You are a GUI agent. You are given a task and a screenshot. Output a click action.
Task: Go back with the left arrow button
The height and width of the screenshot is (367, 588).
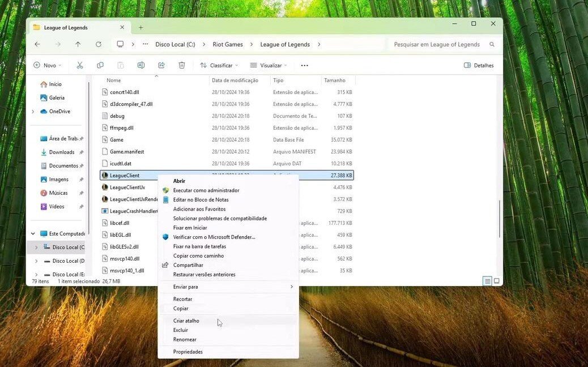point(37,44)
